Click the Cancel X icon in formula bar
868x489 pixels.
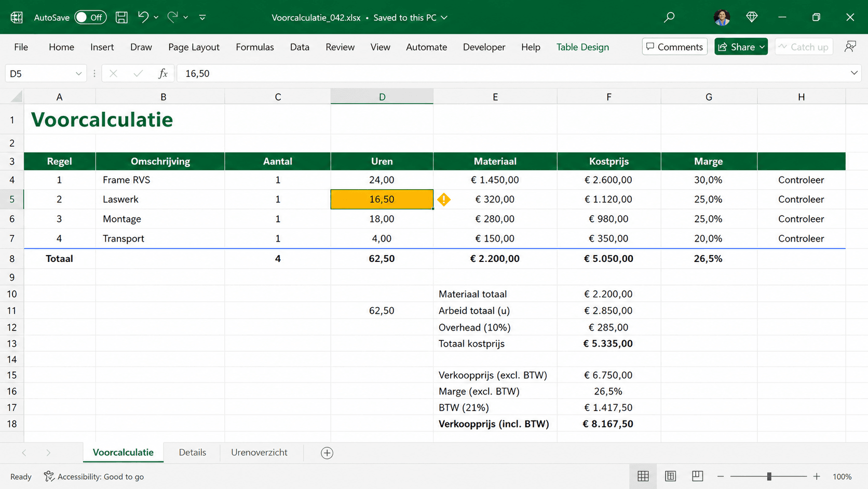[x=113, y=74]
